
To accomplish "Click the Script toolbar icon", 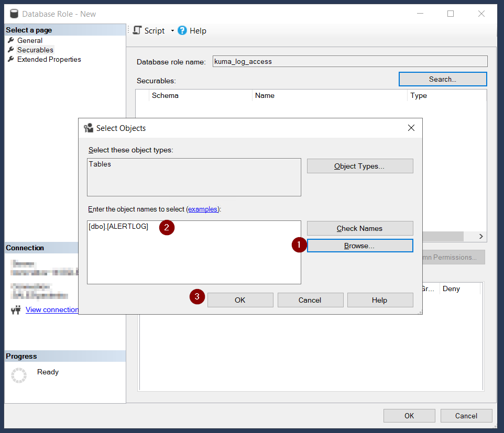I will click(x=138, y=30).
